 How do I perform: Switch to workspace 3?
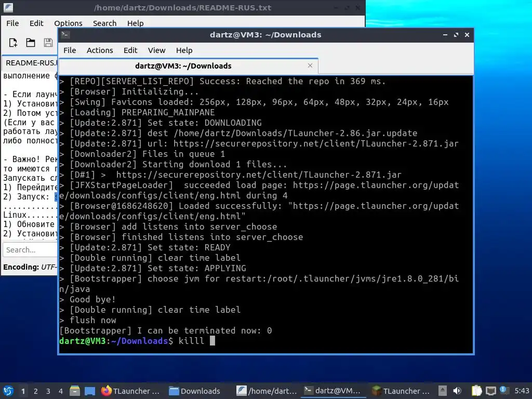[x=48, y=391]
